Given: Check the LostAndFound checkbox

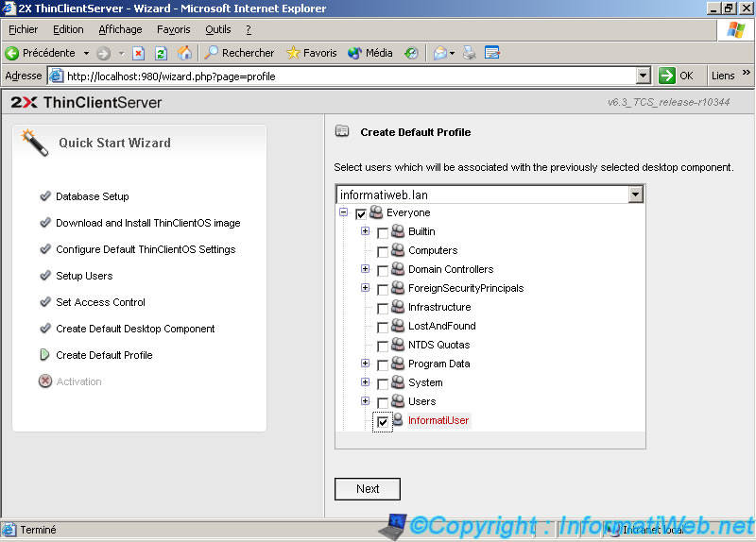Looking at the screenshot, I should 383,328.
